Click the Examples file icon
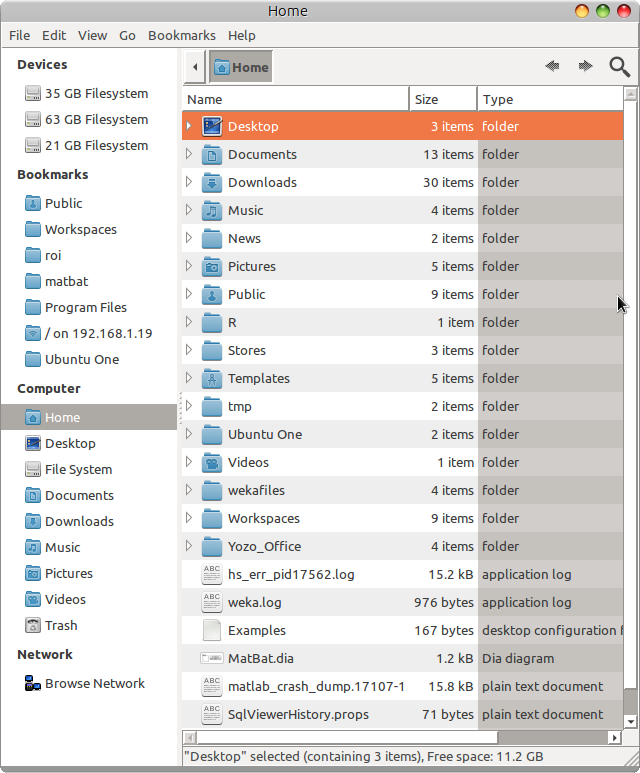The height and width of the screenshot is (773, 640). pos(212,630)
